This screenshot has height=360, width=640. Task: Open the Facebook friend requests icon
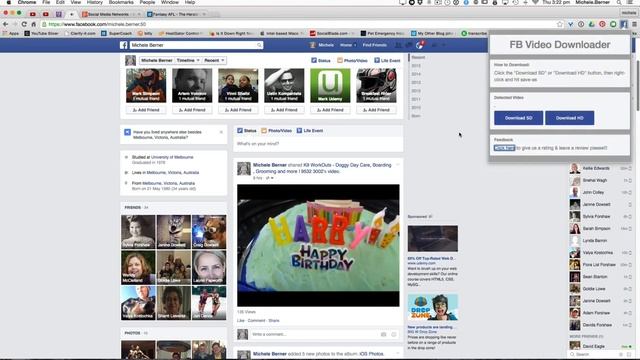[x=398, y=45]
